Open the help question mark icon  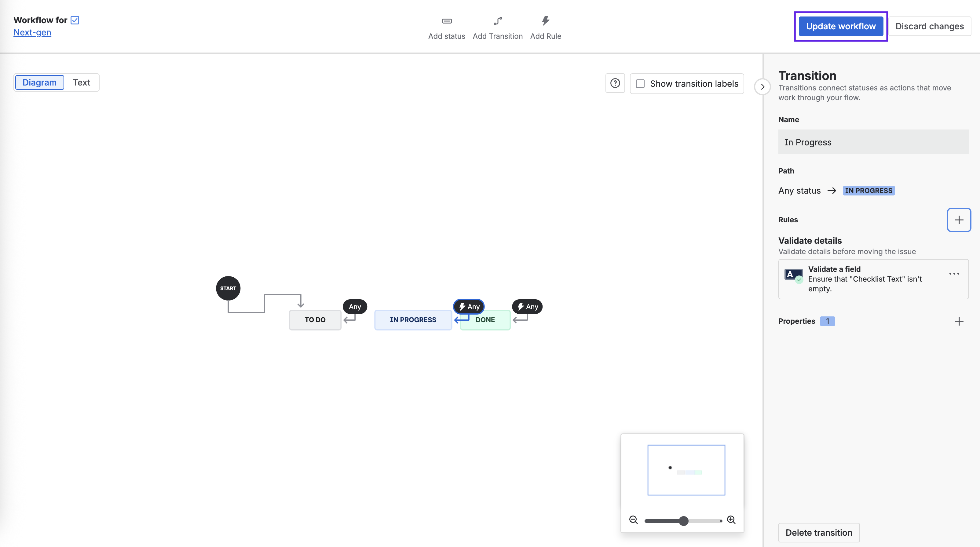tap(615, 83)
